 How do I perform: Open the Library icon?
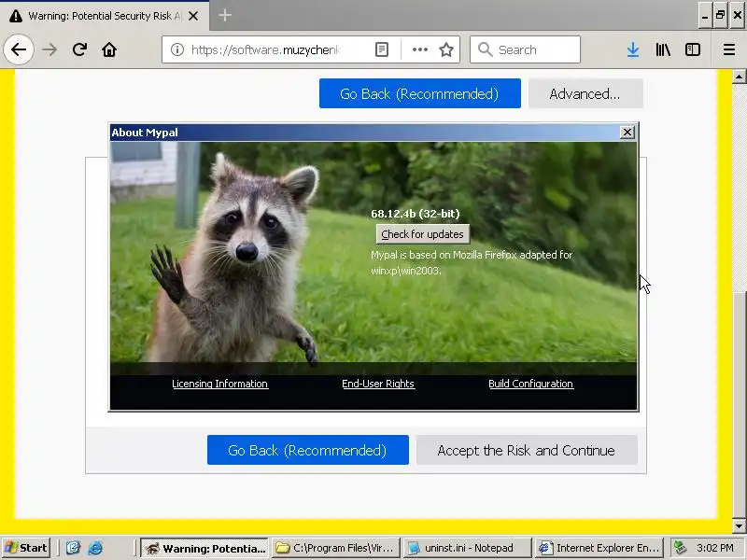point(663,49)
